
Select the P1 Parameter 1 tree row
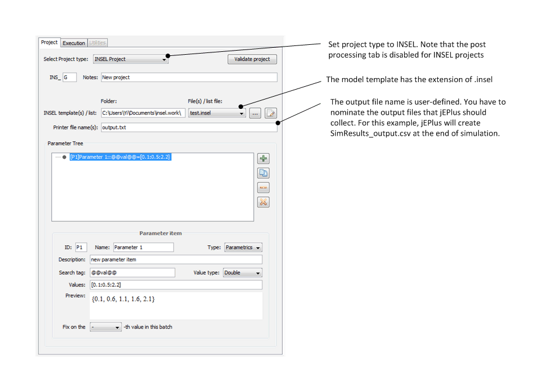point(120,157)
